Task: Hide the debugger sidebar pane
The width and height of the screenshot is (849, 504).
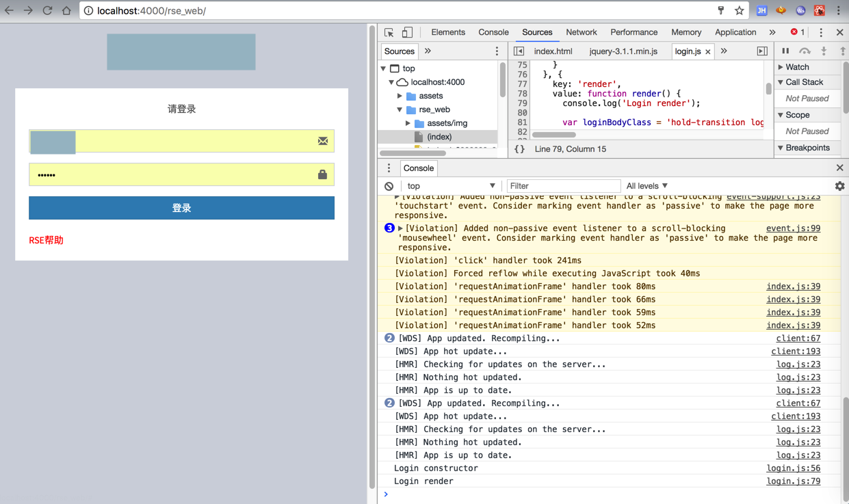Action: coord(762,51)
